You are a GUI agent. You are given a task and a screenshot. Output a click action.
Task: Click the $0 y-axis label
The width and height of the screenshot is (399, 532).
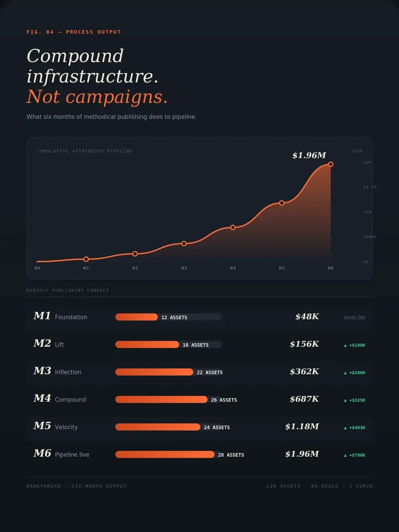tap(366, 262)
